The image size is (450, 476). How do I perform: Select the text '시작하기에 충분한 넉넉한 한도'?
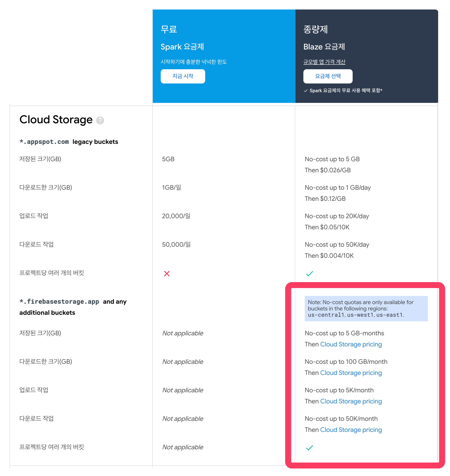click(194, 62)
